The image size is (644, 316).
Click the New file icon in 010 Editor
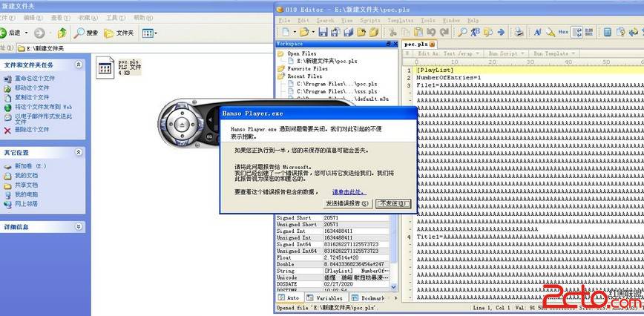click(x=286, y=32)
